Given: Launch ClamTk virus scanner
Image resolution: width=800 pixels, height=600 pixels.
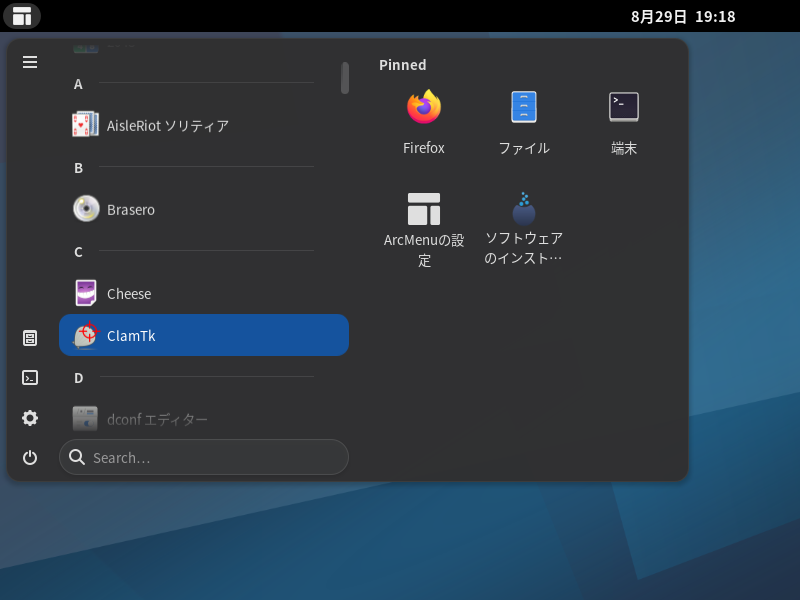Looking at the screenshot, I should click(x=204, y=335).
